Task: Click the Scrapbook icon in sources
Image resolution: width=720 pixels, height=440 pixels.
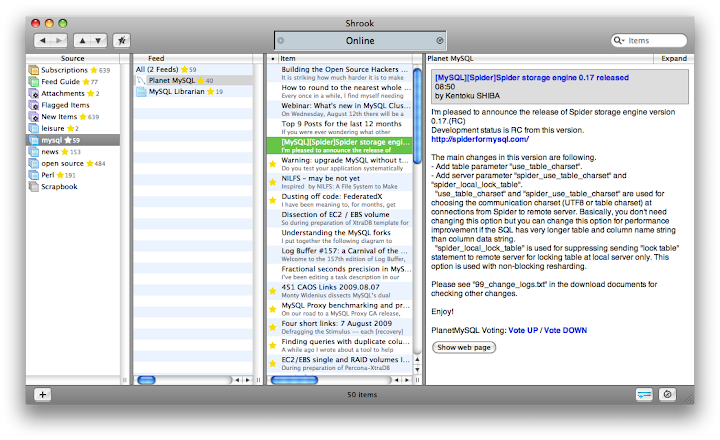Action: pyautogui.click(x=34, y=186)
